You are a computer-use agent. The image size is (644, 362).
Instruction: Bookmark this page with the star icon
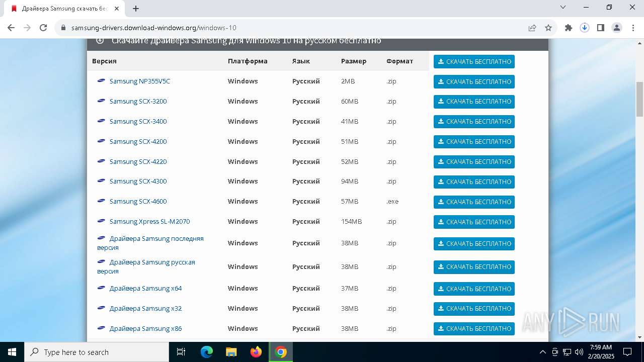[548, 28]
